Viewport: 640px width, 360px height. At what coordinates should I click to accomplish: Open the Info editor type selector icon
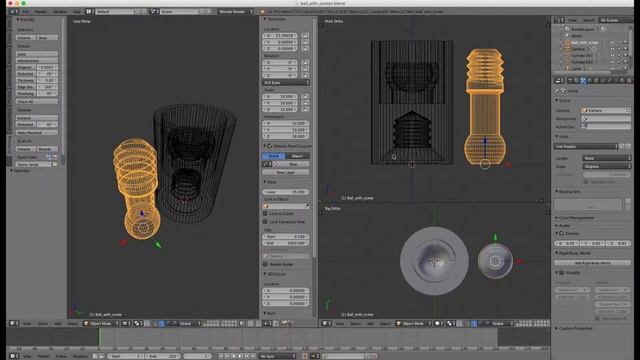13,11
